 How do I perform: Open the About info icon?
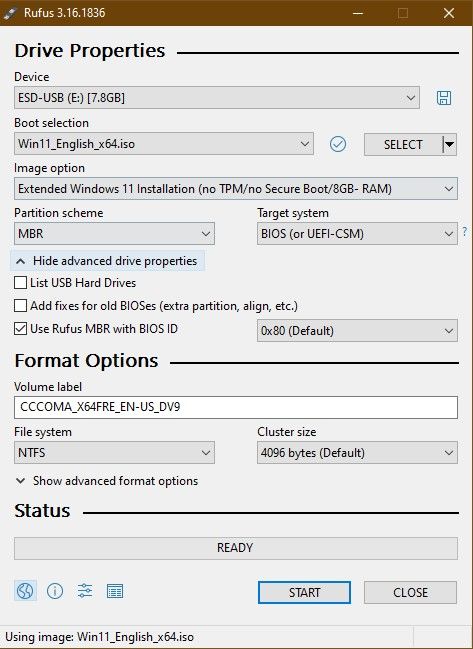pos(55,591)
